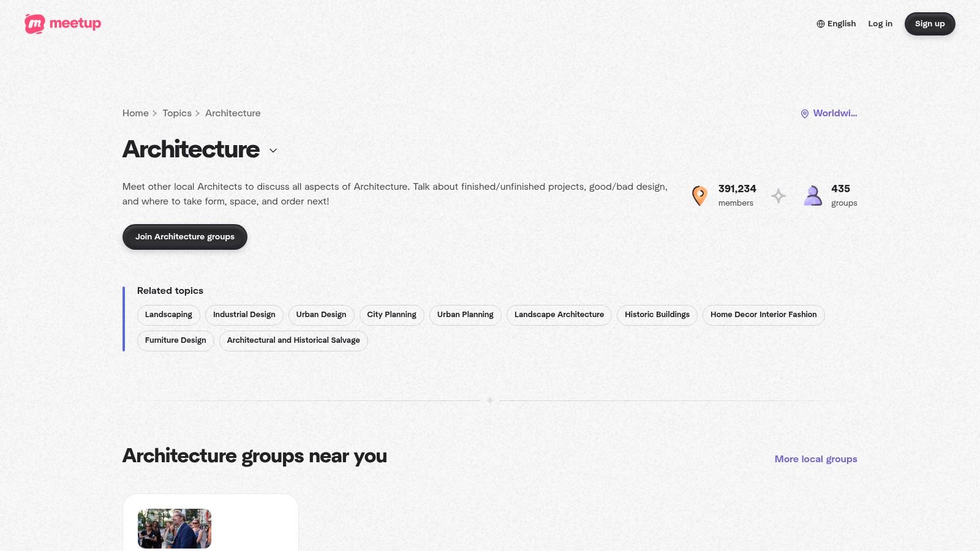Screen dimensions: 980x551
Task: Click the Log in link
Action: click(x=880, y=24)
